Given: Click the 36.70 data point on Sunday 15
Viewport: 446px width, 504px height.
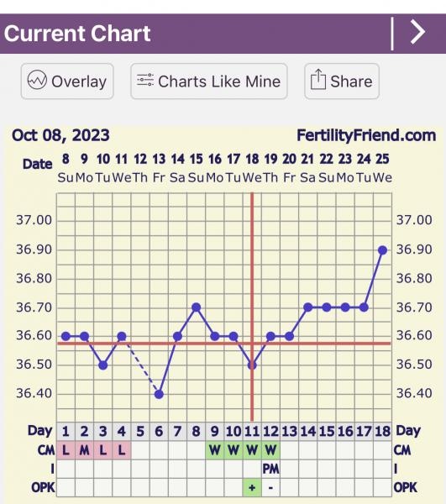Looking at the screenshot, I should click(x=196, y=307).
